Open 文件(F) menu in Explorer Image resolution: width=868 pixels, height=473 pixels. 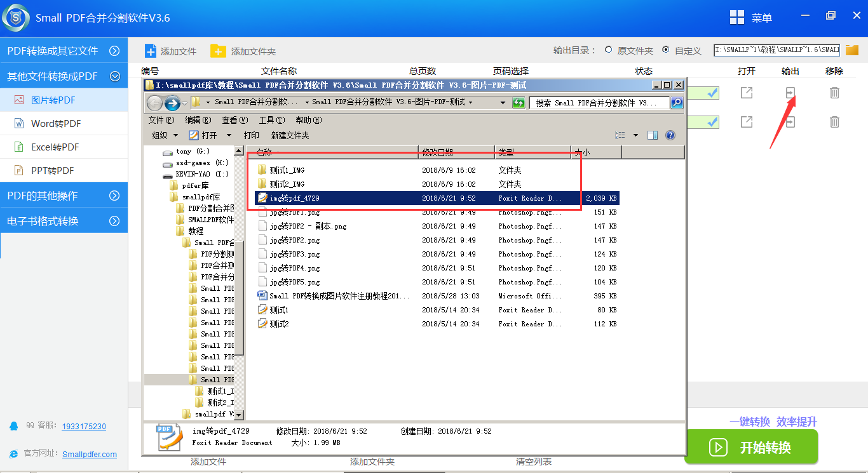click(161, 120)
